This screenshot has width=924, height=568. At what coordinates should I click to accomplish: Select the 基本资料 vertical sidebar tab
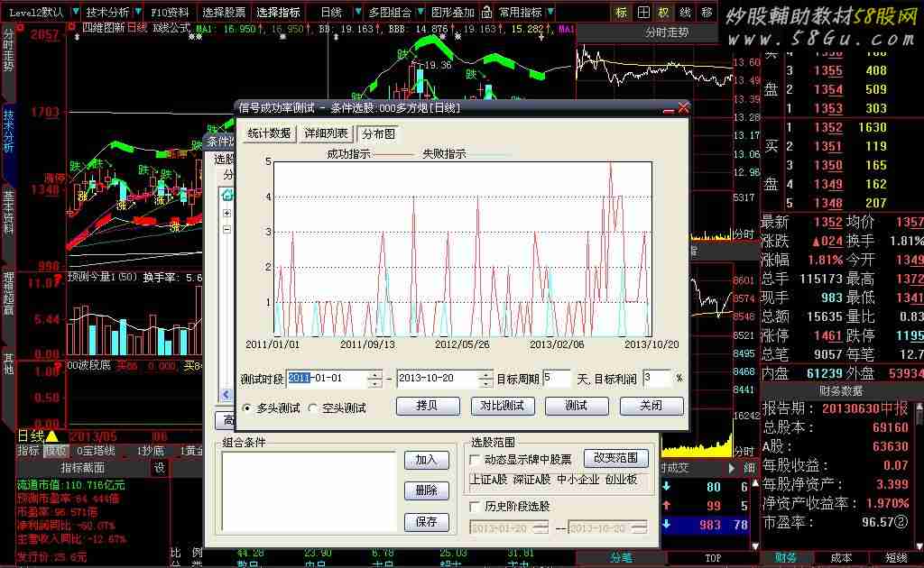click(8, 213)
